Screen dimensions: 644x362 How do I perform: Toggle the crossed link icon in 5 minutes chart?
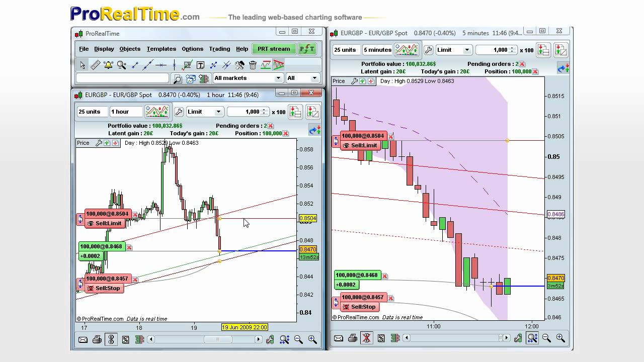367,338
